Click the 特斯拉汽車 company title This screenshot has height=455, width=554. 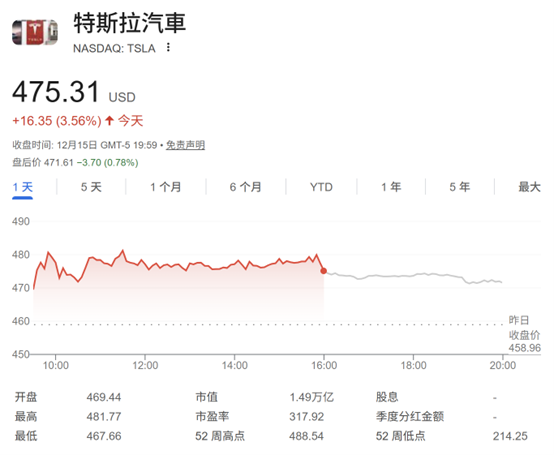coord(130,23)
